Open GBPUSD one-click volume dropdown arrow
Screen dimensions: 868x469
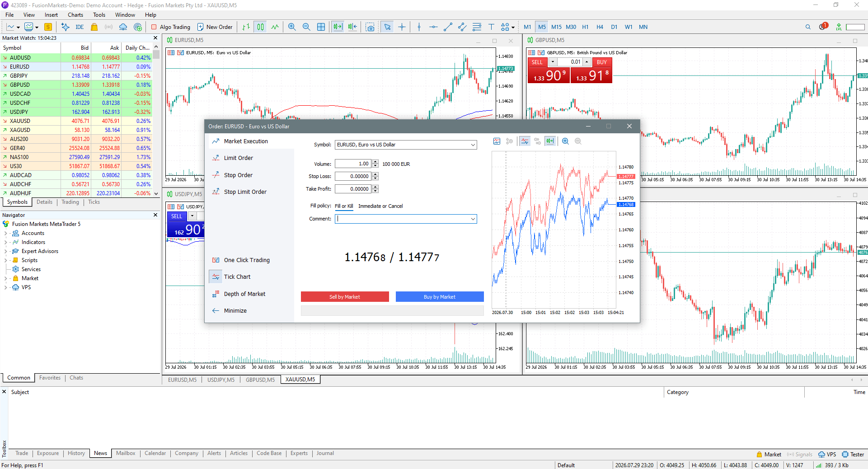[x=553, y=62]
